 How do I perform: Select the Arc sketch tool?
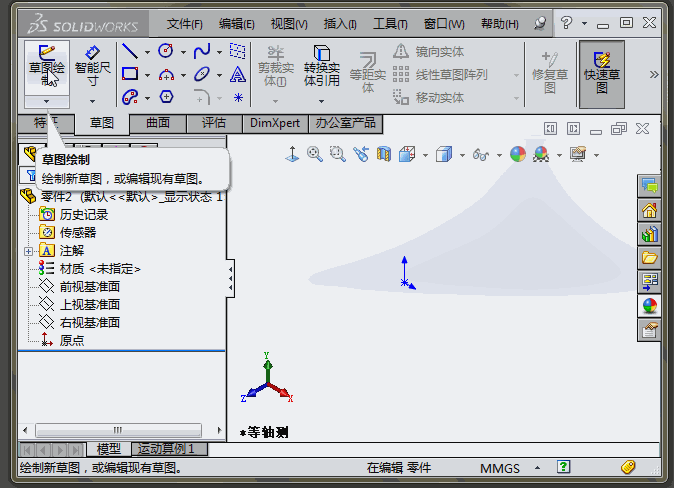point(166,75)
